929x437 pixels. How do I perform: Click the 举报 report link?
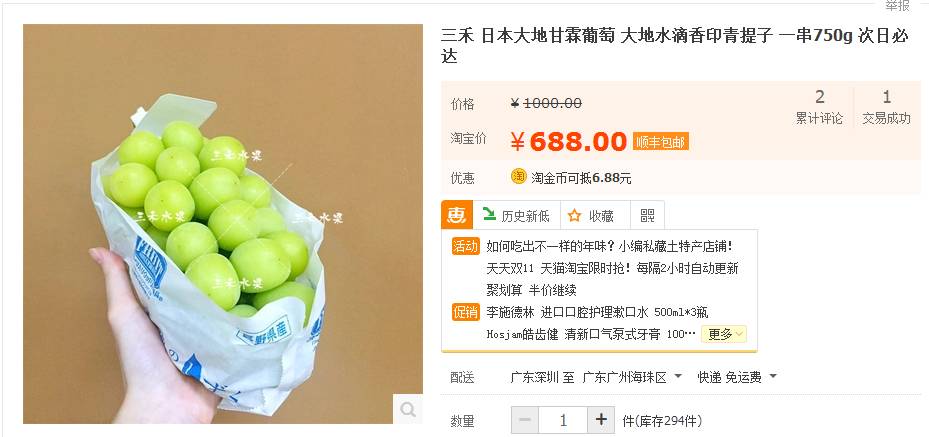pos(897,5)
